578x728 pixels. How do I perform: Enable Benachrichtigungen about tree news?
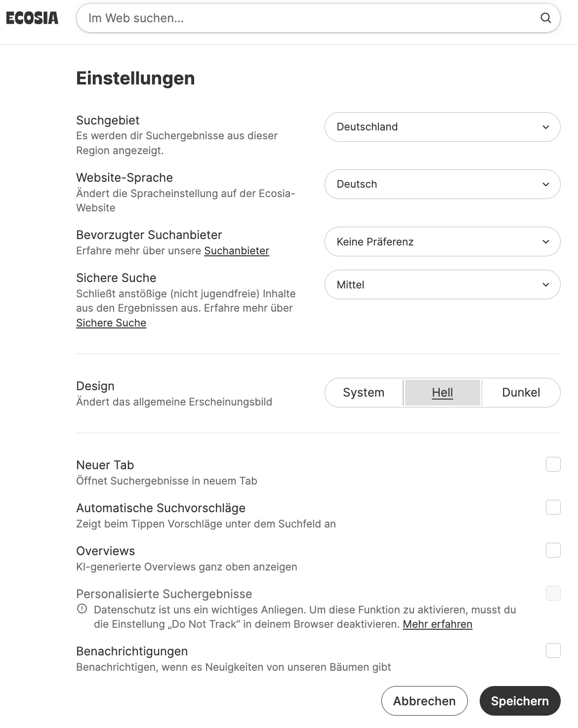[x=552, y=651]
